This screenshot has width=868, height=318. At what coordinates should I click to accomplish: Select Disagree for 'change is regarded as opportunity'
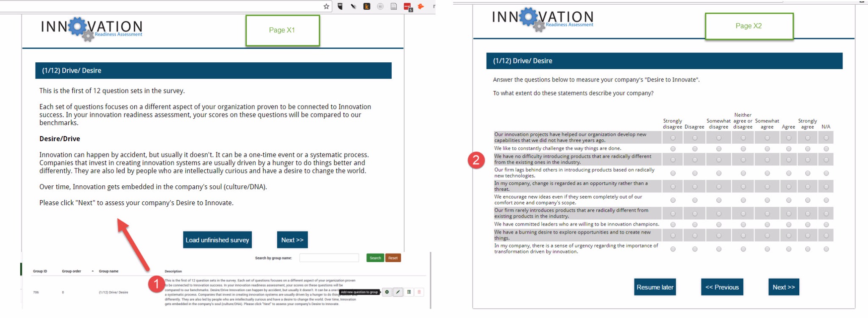(x=695, y=187)
